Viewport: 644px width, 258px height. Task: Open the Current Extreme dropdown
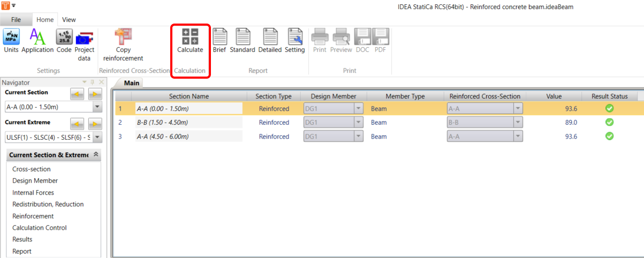pyautogui.click(x=97, y=138)
